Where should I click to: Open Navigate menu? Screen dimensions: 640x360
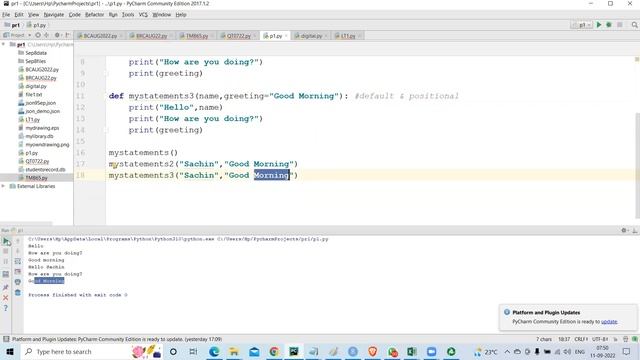[x=54, y=15]
